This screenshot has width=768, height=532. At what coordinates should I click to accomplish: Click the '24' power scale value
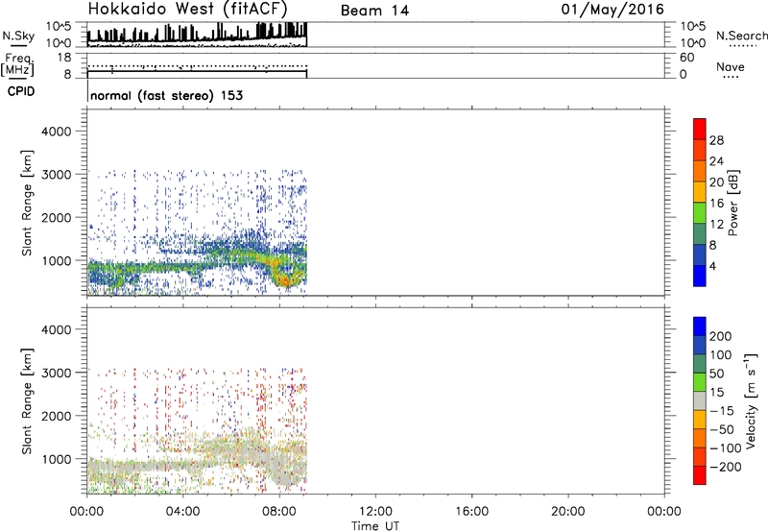[x=716, y=161]
